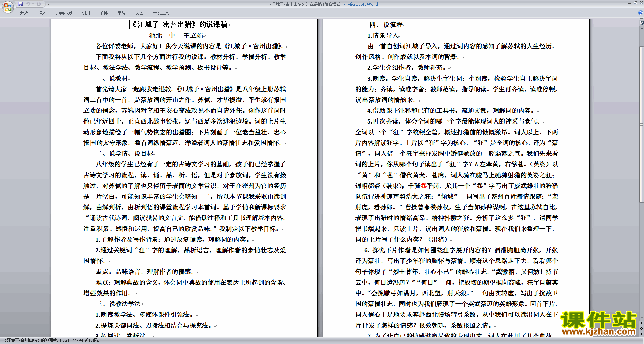Redo the last action

pyautogui.click(x=39, y=4)
